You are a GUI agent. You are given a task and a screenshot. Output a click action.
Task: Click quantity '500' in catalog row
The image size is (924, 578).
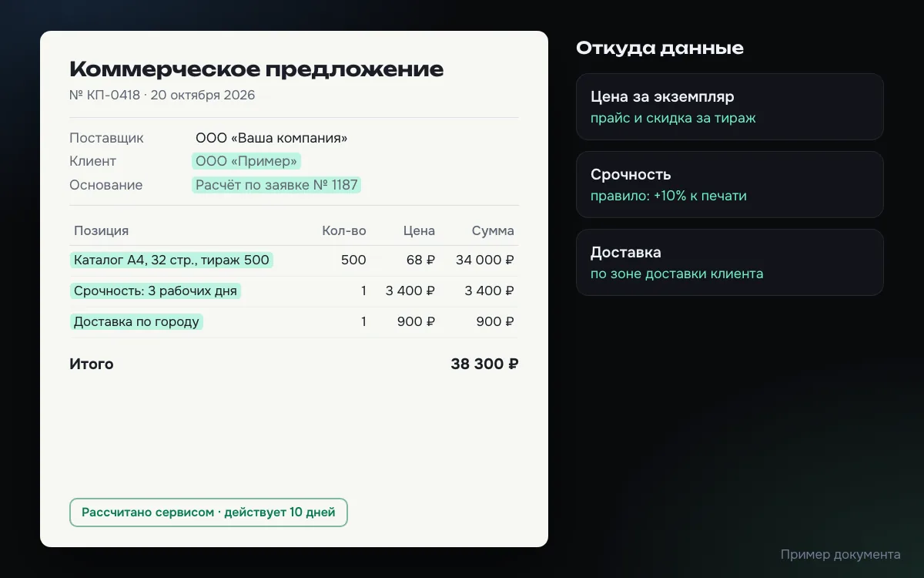(x=353, y=260)
